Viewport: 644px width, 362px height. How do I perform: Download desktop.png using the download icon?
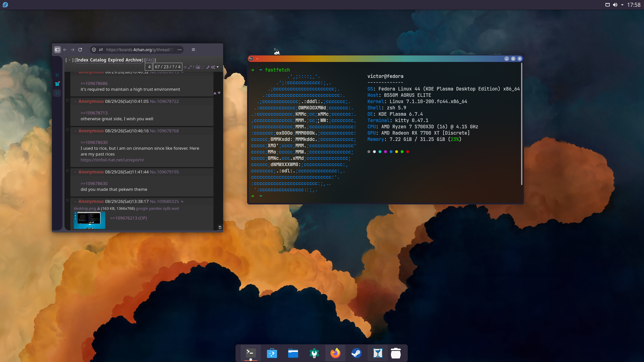(98, 208)
